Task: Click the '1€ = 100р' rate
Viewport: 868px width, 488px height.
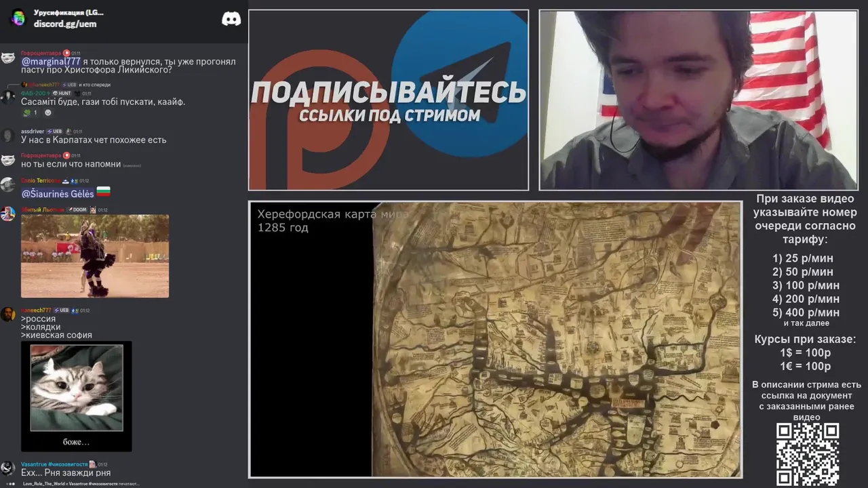Action: (x=806, y=366)
